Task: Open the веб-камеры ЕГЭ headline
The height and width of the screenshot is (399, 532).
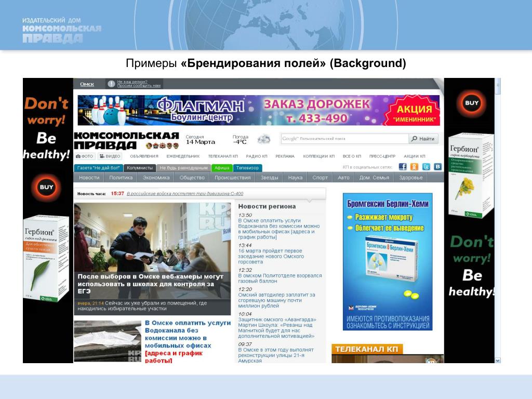Action: [x=151, y=284]
